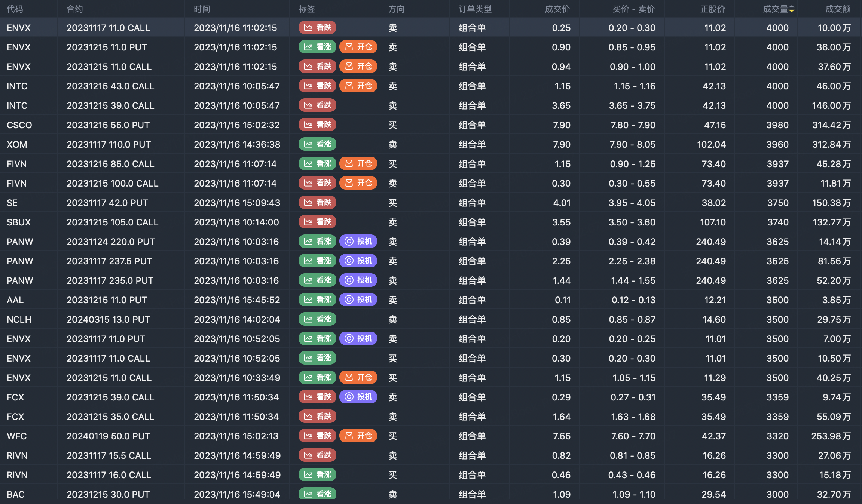
Task: Click the 看涨 tag on ENVX 10:33:49 row
Action: pos(317,377)
